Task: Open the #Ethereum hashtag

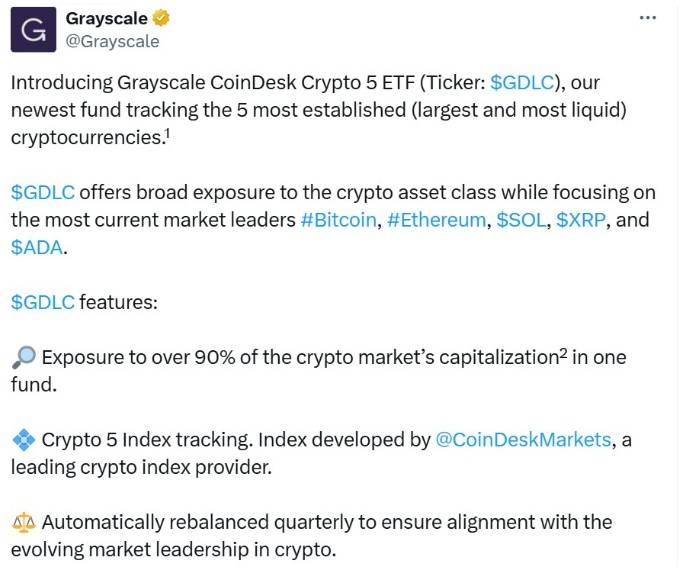Action: click(436, 220)
